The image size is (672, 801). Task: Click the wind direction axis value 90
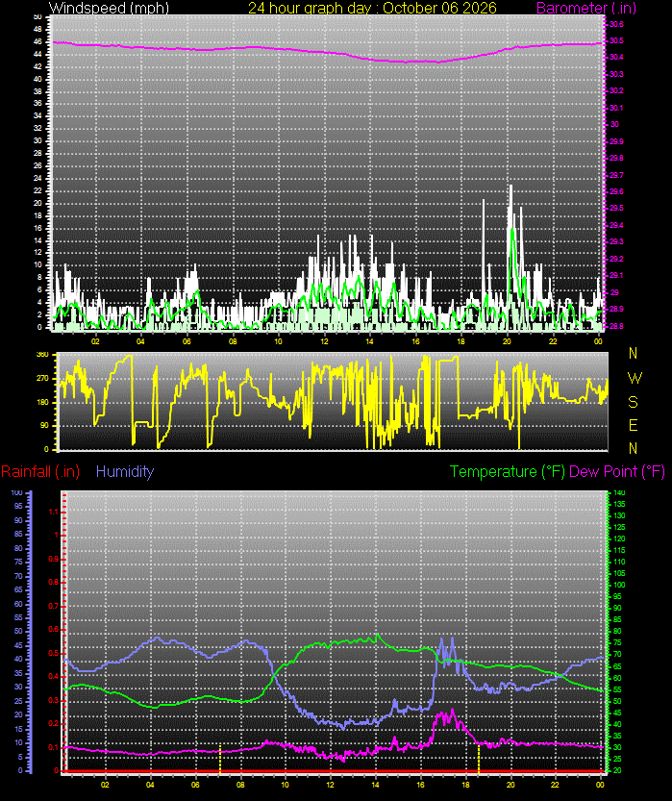45,425
